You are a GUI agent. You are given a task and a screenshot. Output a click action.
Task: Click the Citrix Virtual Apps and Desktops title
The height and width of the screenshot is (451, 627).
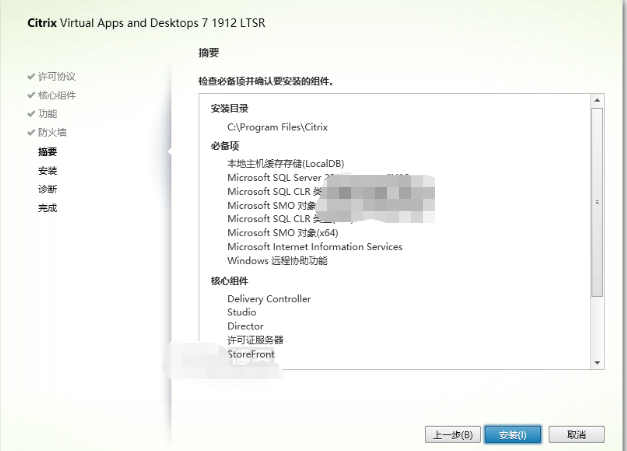pyautogui.click(x=146, y=23)
